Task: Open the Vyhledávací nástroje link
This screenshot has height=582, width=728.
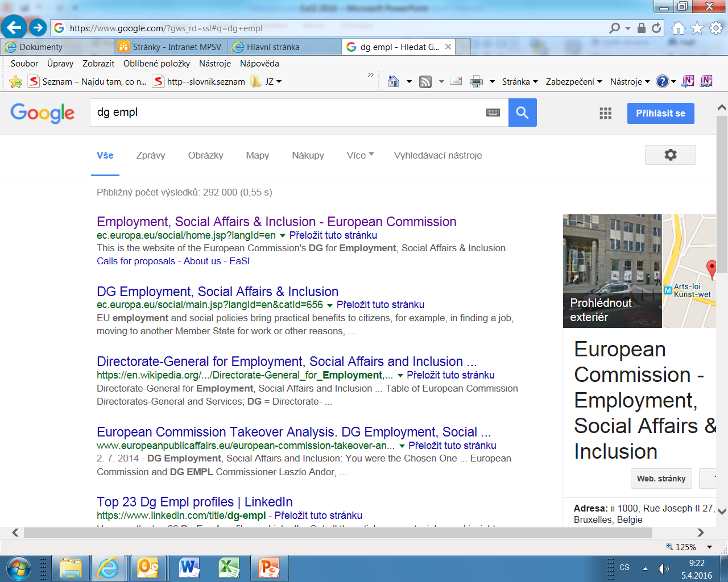Action: [x=438, y=155]
